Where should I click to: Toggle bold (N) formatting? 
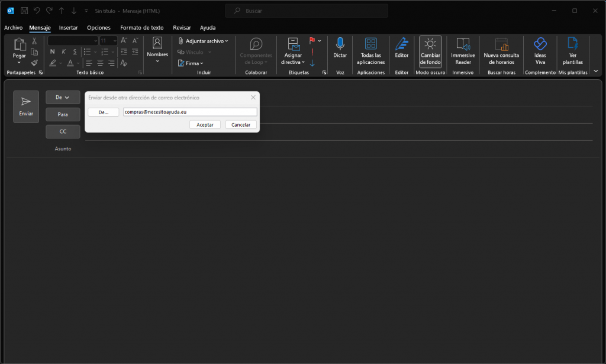click(x=53, y=51)
